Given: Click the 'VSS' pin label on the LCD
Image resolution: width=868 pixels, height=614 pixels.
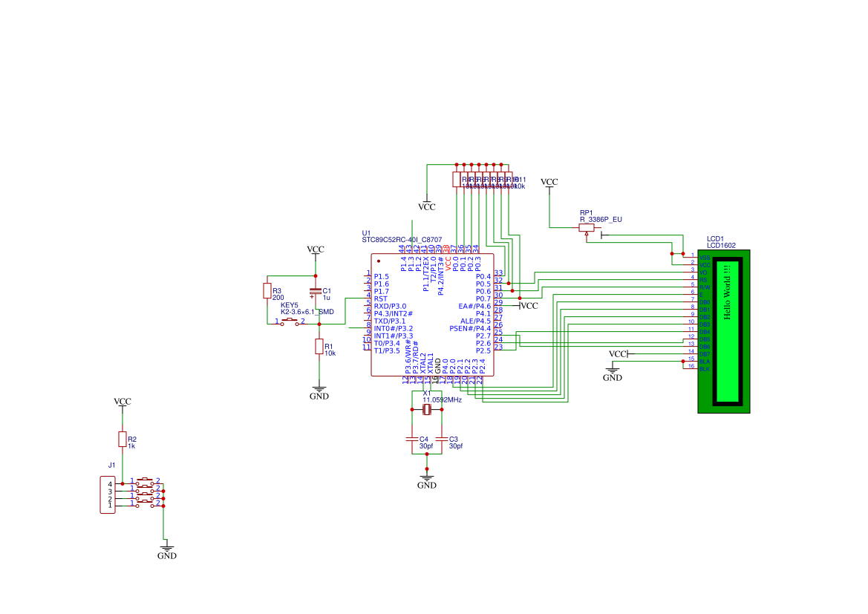Looking at the screenshot, I should point(704,258).
